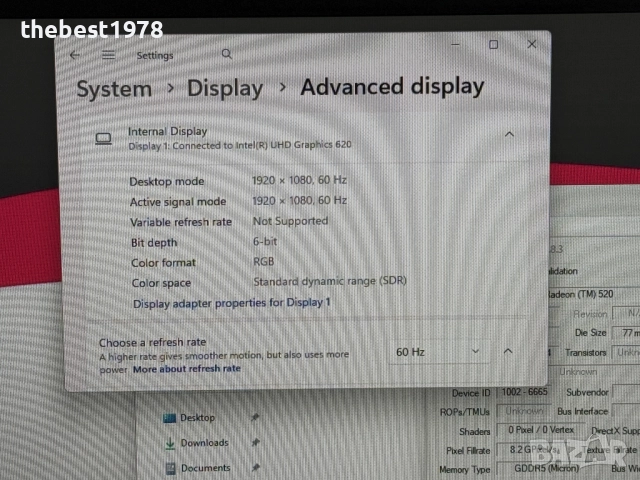The width and height of the screenshot is (640, 480).
Task: Click Memory Type field GDDR5 (Micron)
Action: tap(547, 468)
